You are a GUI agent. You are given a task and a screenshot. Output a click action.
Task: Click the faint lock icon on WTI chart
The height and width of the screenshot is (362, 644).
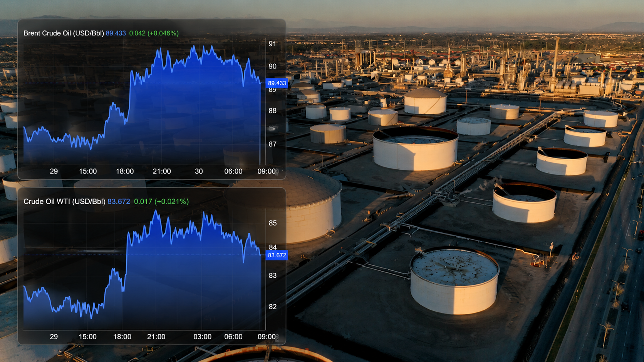[277, 339]
